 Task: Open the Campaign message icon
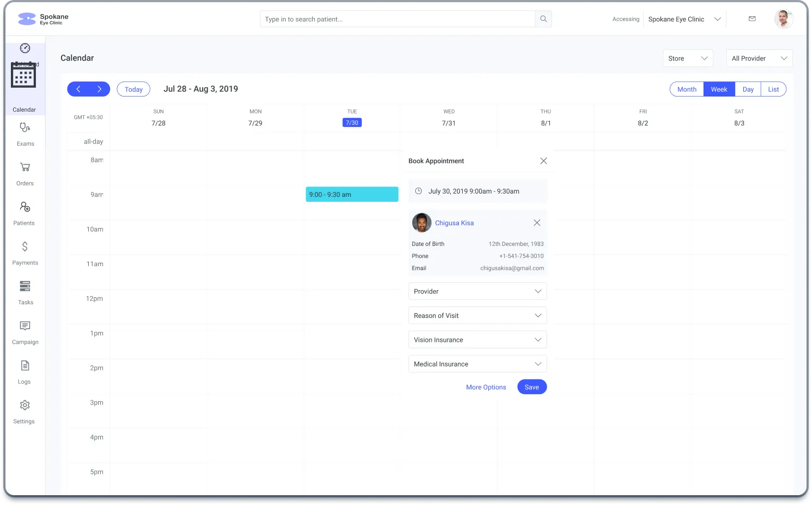coord(25,326)
